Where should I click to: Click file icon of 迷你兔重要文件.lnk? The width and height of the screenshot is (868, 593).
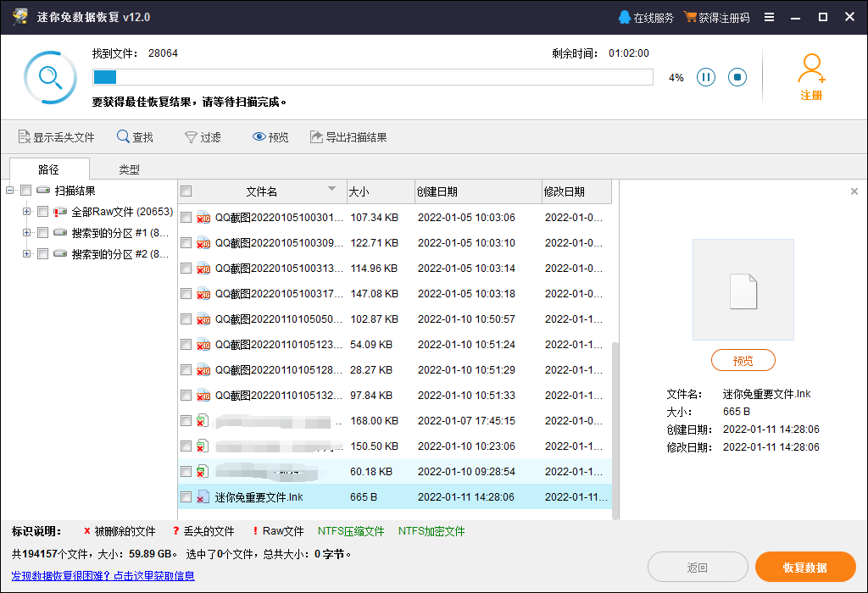coord(203,496)
